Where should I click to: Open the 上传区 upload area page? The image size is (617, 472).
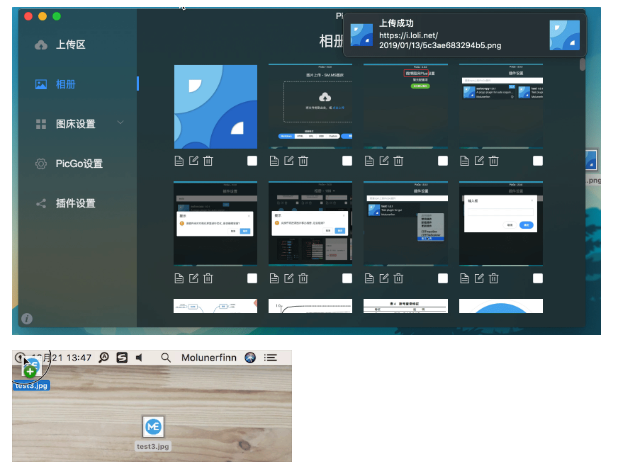point(71,45)
